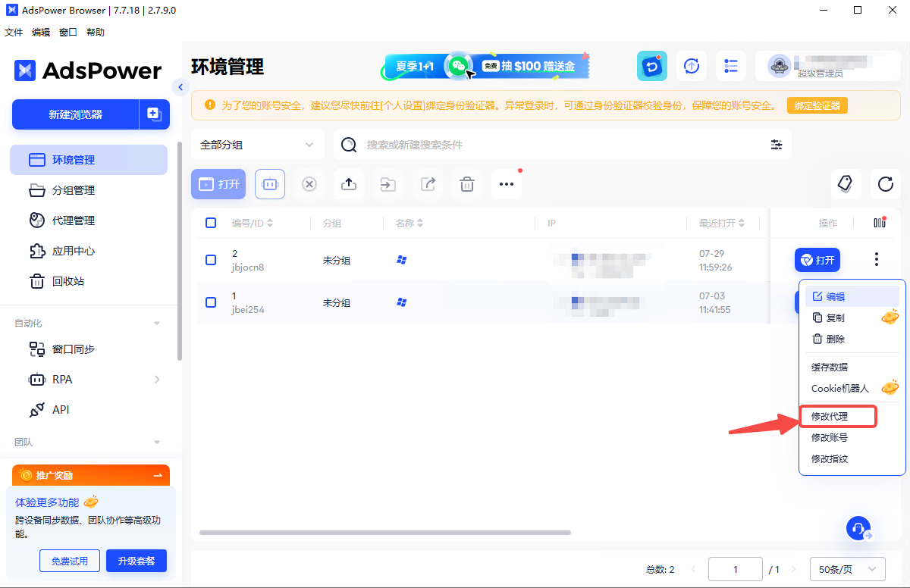Open the advanced search filter icon
910x588 pixels.
pos(777,145)
